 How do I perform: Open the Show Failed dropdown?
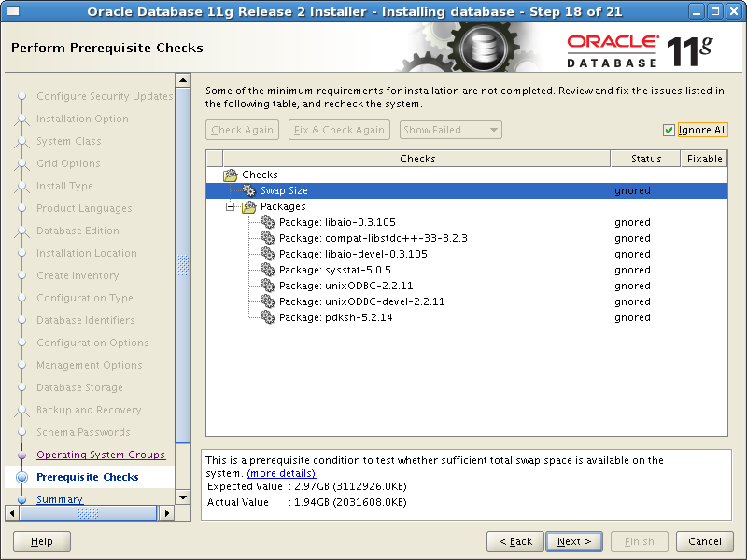[x=451, y=130]
